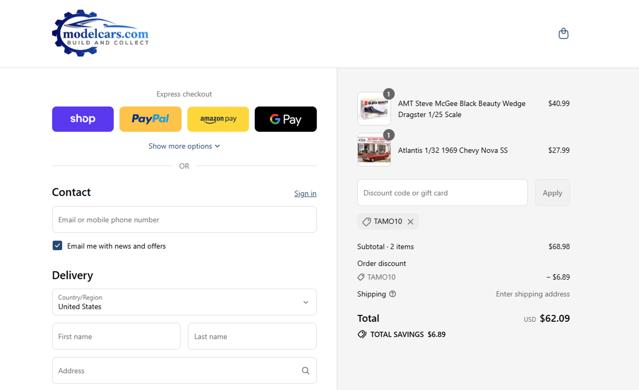Image resolution: width=639 pixels, height=390 pixels.
Task: Click the Subtotal · 2 items label
Action: click(x=386, y=247)
